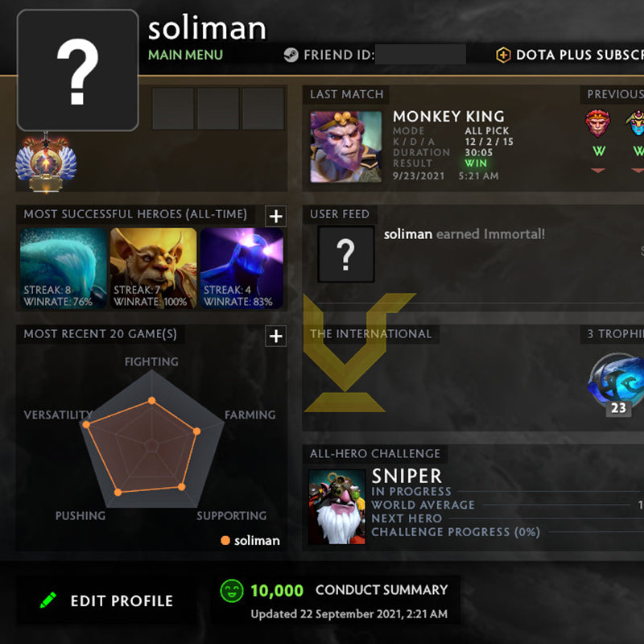Click the Steam logo beside Friend ID
The image size is (644, 644).
click(291, 55)
